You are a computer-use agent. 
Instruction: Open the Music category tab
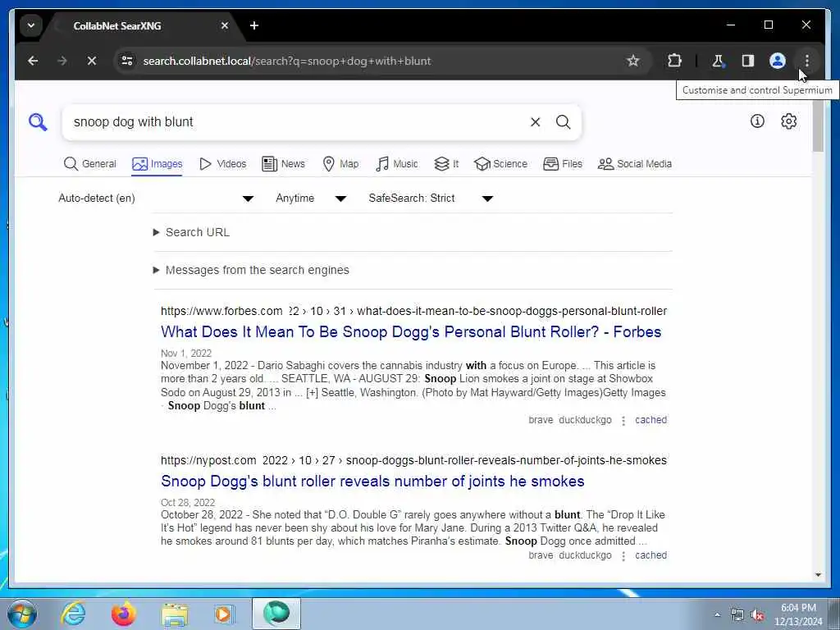pos(396,164)
